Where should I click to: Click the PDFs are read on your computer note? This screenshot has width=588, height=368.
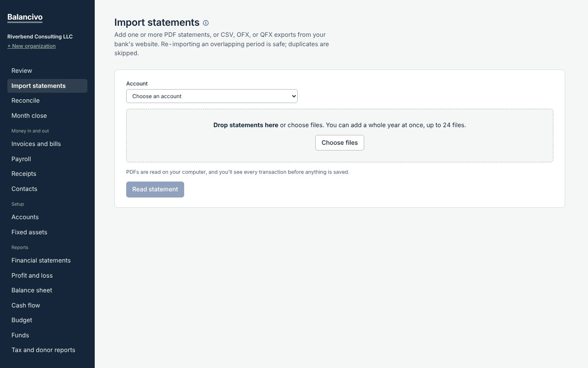click(x=238, y=172)
